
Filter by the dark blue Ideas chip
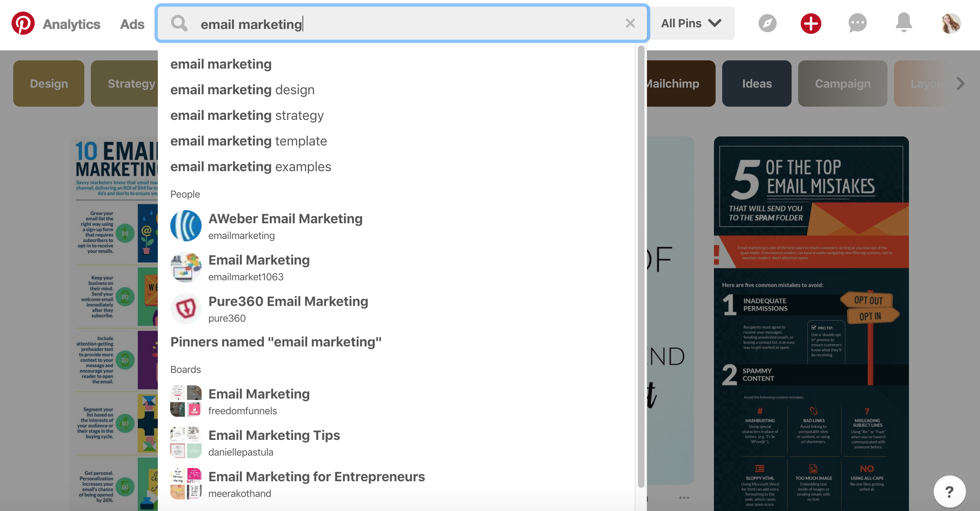pos(756,84)
